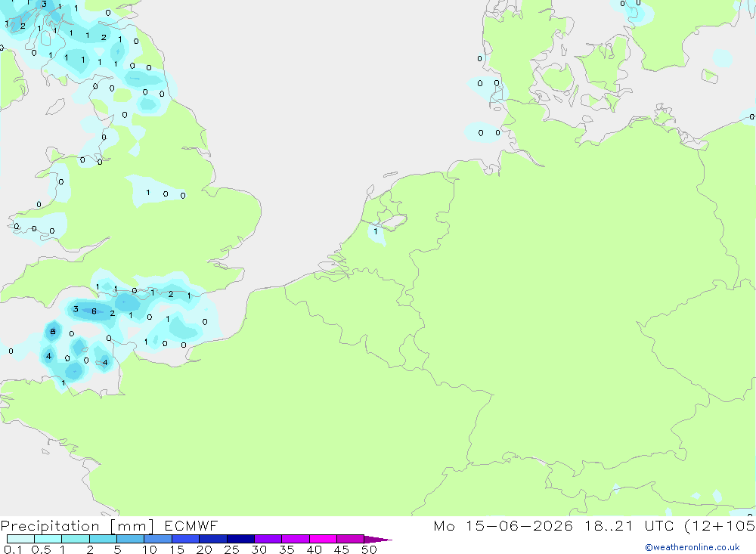756x554 pixels.
Task: Click the '0.1' legend scale label
Action: click(x=13, y=549)
